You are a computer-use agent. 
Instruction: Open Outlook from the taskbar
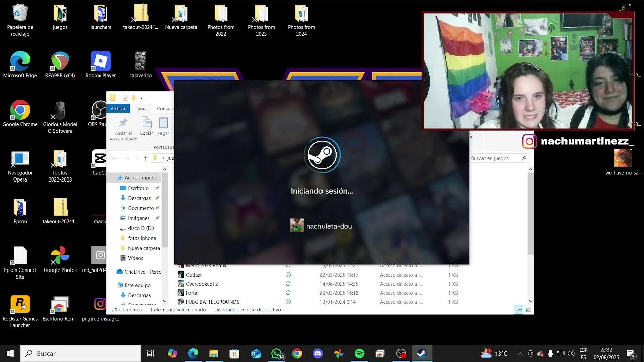coord(256,353)
